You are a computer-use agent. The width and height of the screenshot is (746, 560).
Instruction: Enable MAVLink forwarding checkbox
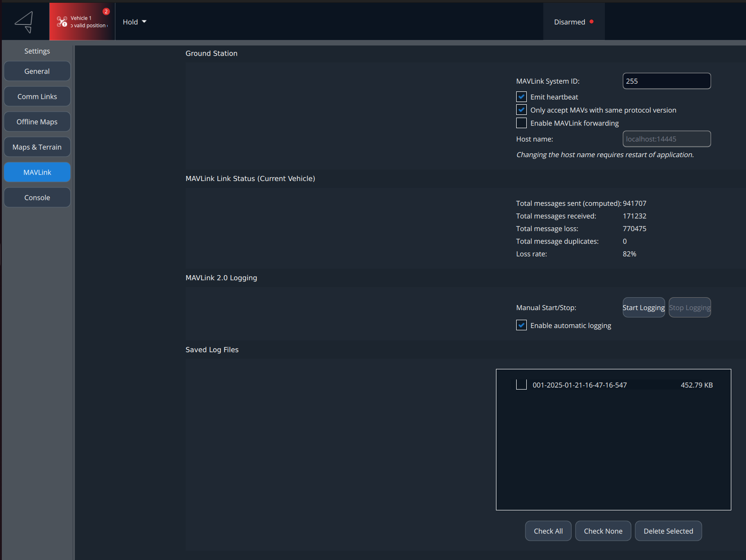pos(521,123)
